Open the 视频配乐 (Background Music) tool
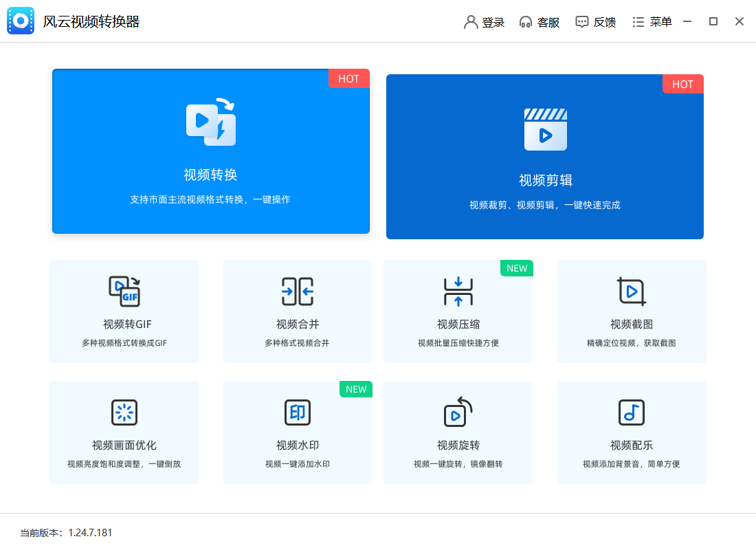This screenshot has width=756, height=550. tap(631, 432)
